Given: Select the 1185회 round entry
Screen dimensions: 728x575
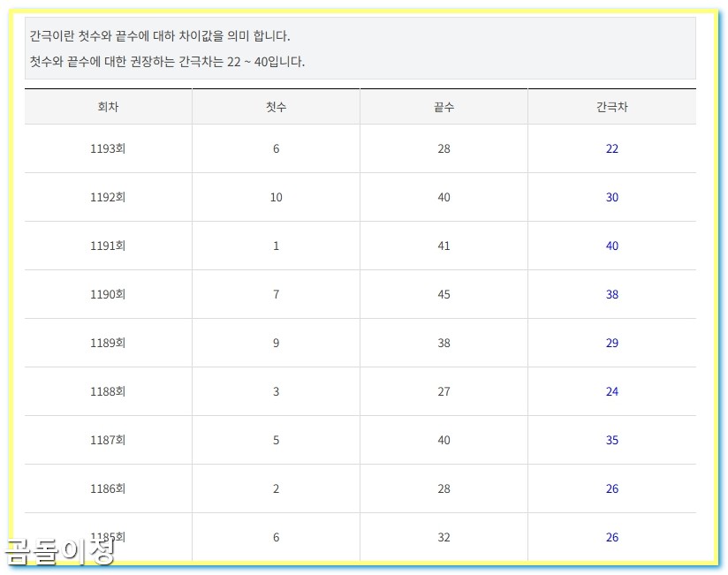Looking at the screenshot, I should coord(108,537).
